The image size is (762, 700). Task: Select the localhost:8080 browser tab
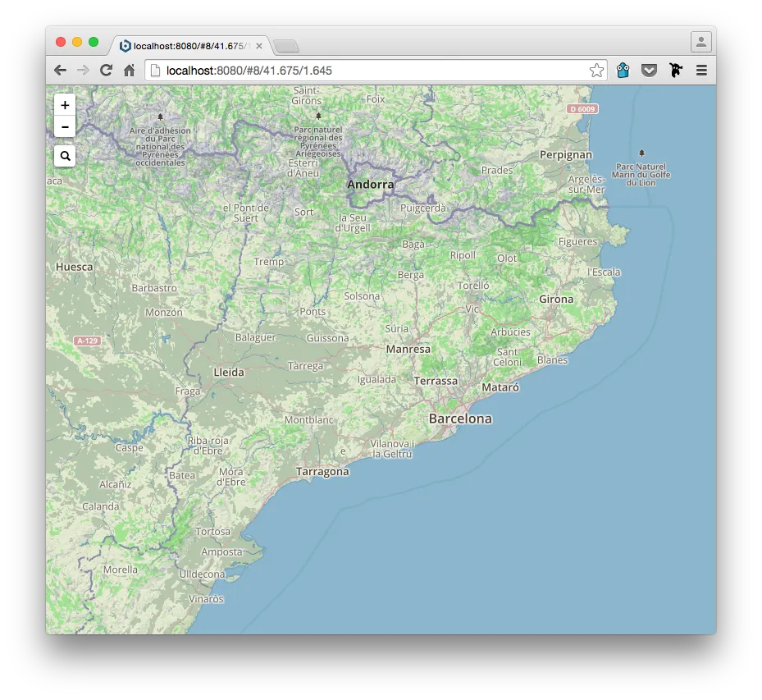(x=190, y=46)
